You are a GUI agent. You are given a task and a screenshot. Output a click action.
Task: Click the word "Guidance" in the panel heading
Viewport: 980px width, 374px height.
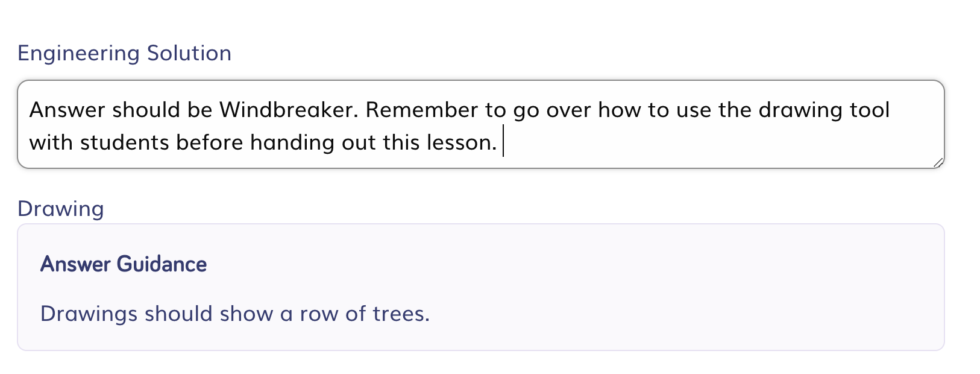coord(161,264)
